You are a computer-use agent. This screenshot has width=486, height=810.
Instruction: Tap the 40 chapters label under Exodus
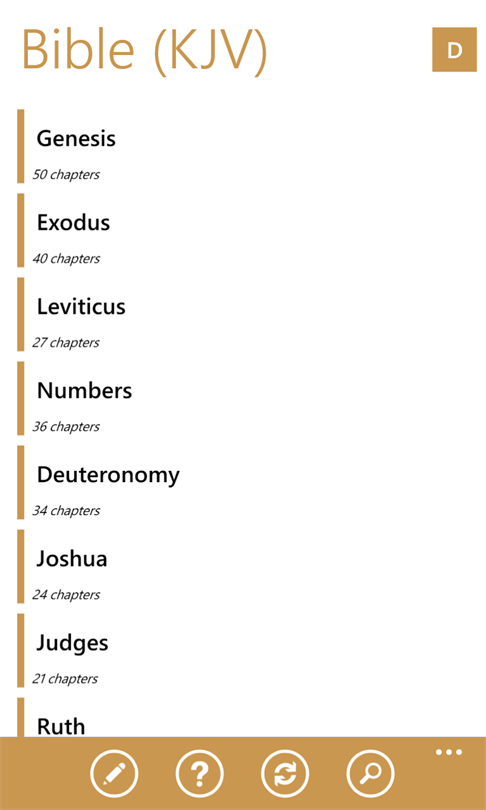pos(66,258)
